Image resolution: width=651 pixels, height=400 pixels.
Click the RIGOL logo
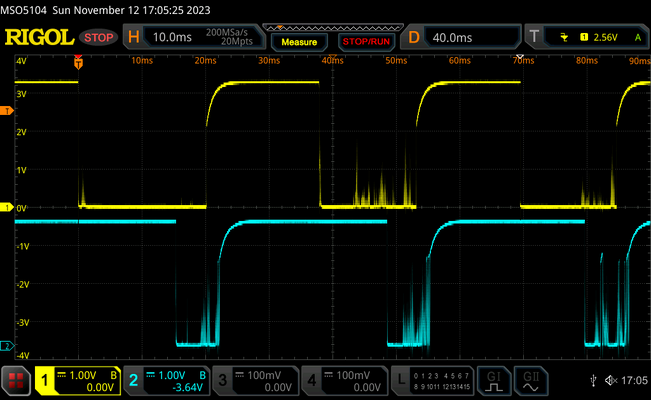tap(39, 37)
